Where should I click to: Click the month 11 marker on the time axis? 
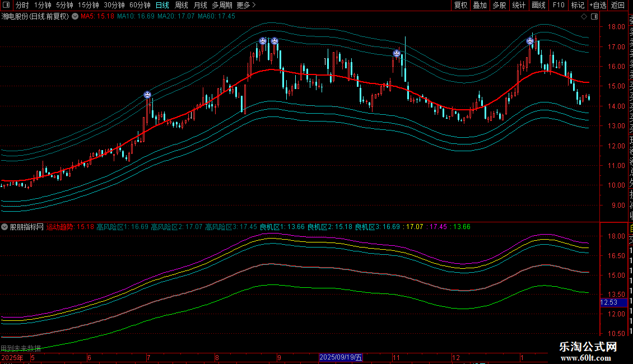(396, 357)
